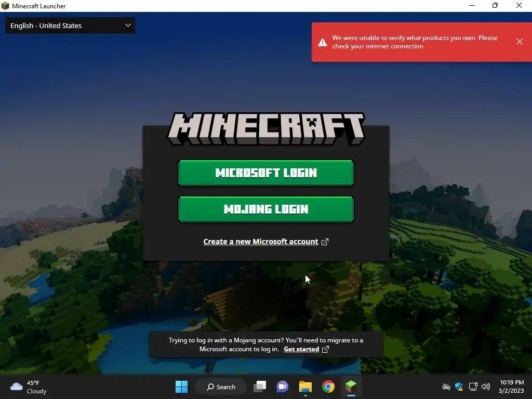Open the weather widget showing 45°F Cloudy
This screenshot has width=532, height=399.
tap(29, 387)
